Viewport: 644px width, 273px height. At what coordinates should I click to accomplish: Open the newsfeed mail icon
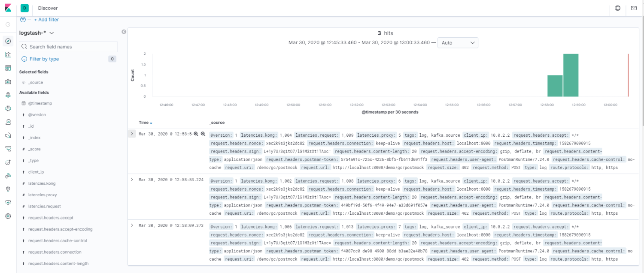pos(634,8)
